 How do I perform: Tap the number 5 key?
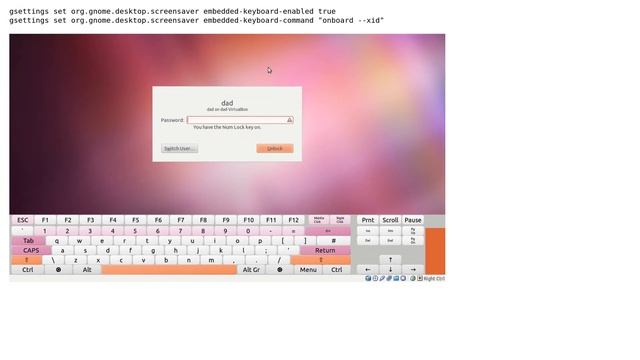coord(136,231)
